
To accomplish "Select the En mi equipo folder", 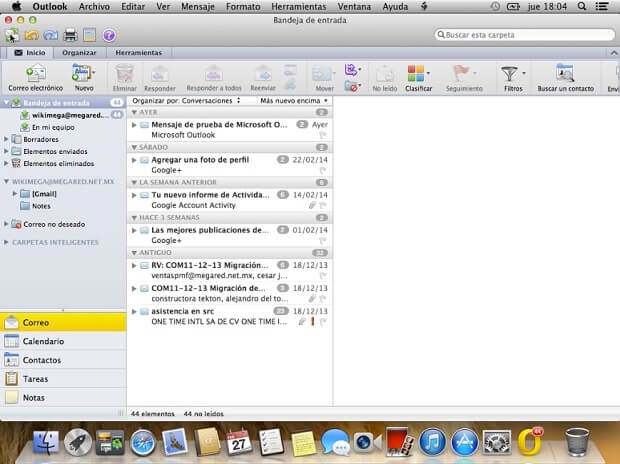I will tap(63, 127).
